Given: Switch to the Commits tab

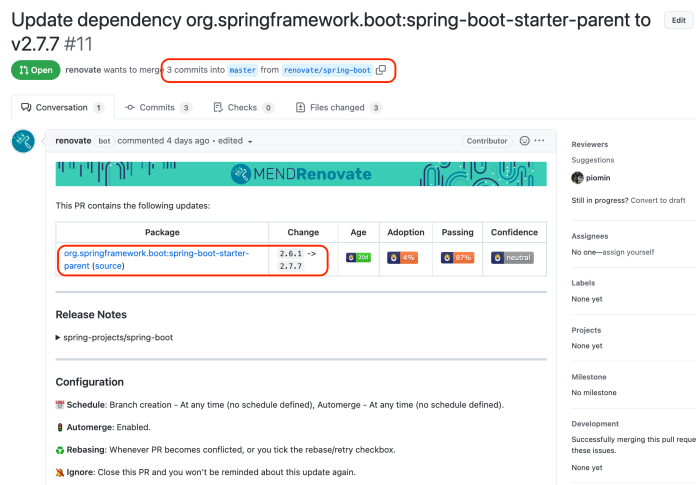Looking at the screenshot, I should (158, 107).
